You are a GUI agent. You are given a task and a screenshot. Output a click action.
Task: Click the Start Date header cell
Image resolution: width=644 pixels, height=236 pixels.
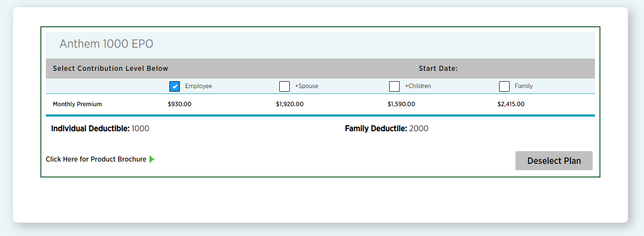pos(438,69)
